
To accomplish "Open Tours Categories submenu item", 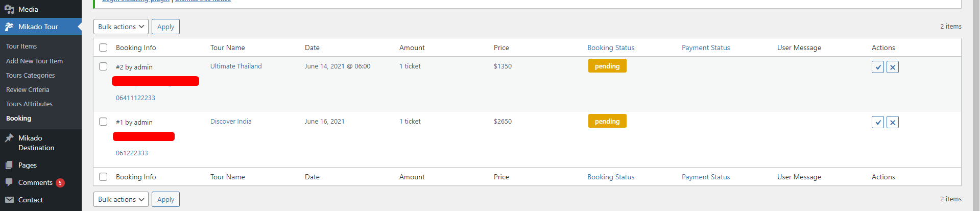I will tap(31, 75).
